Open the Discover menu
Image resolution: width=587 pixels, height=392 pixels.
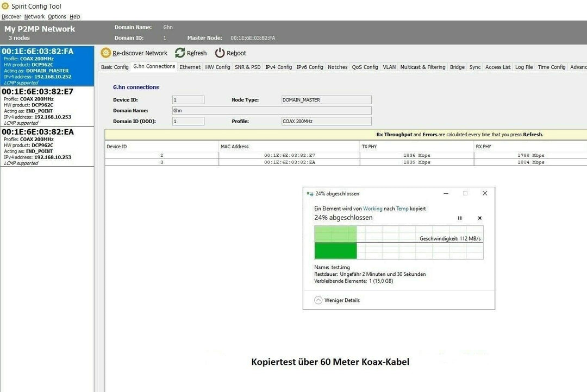[x=11, y=16]
